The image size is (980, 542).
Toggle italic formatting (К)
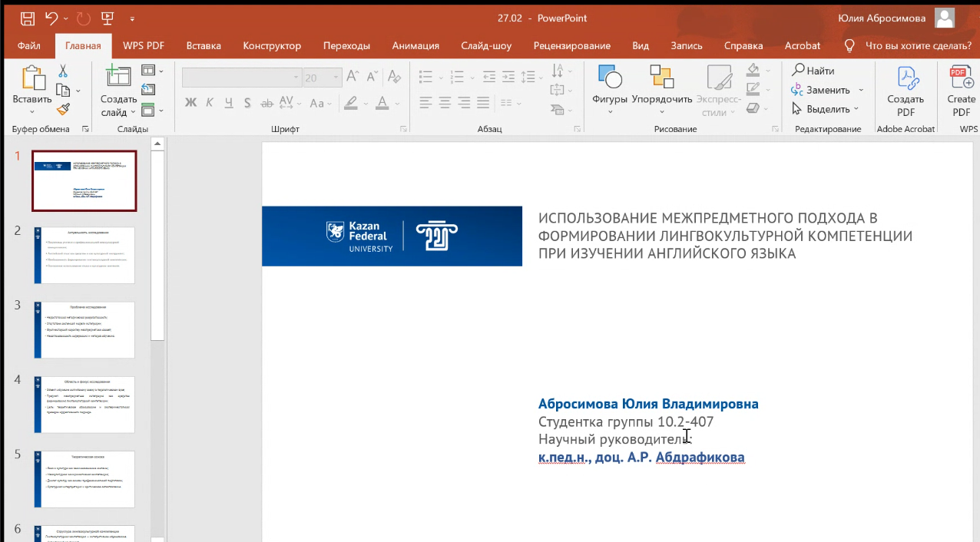(x=210, y=103)
